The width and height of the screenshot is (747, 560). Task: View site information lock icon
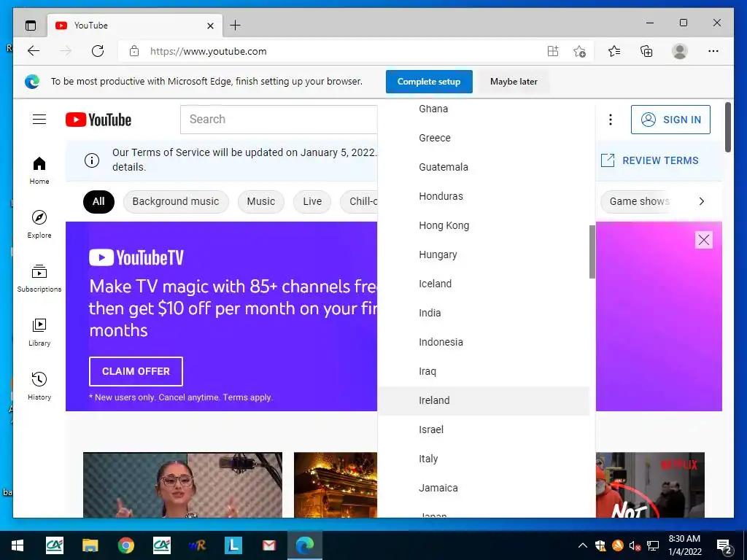134,51
